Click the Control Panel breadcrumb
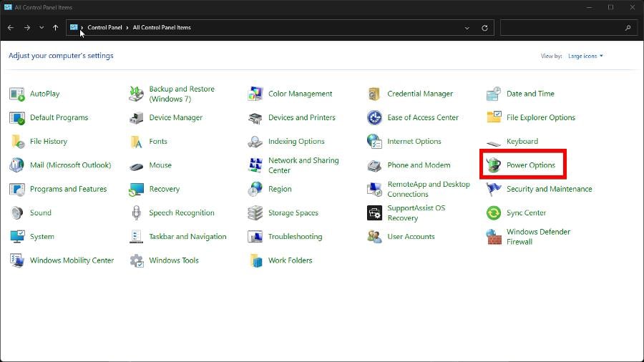Image resolution: width=644 pixels, height=362 pixels. 104,27
